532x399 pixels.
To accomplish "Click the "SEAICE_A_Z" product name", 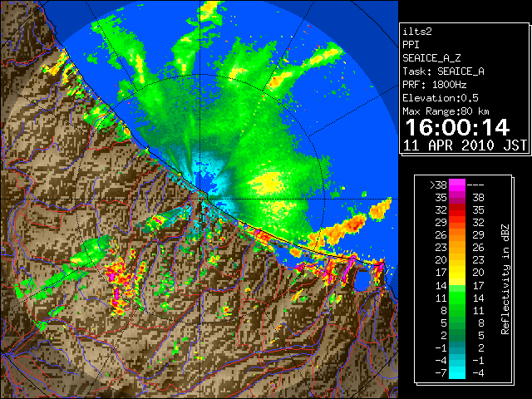I will pyautogui.click(x=431, y=58).
